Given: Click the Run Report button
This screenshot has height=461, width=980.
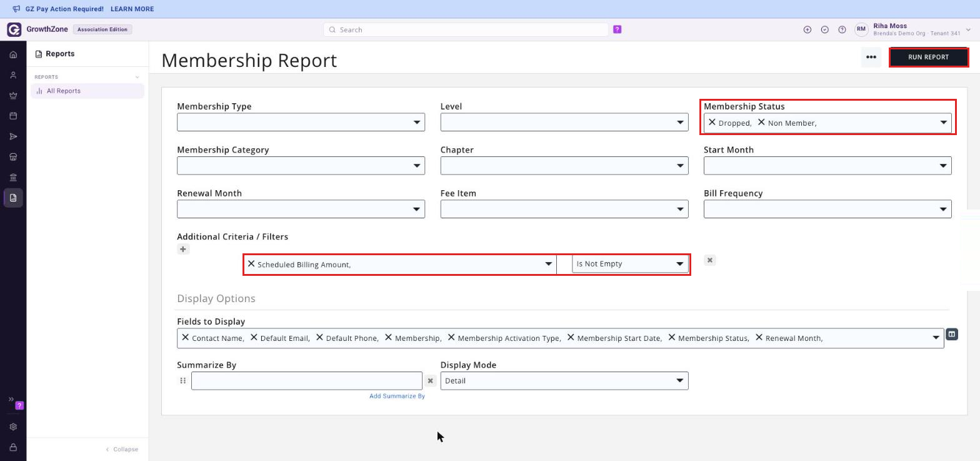Looking at the screenshot, I should pyautogui.click(x=929, y=57).
